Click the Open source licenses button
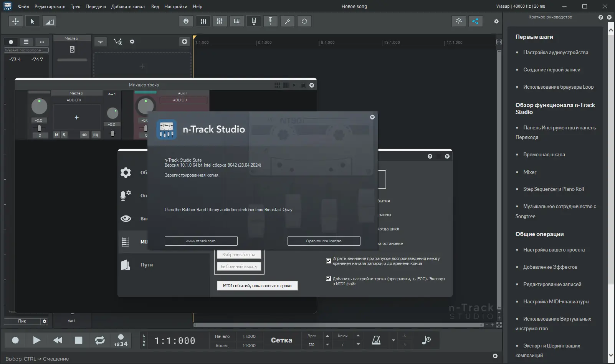Viewport: 615px width, 364px height. coord(324,241)
